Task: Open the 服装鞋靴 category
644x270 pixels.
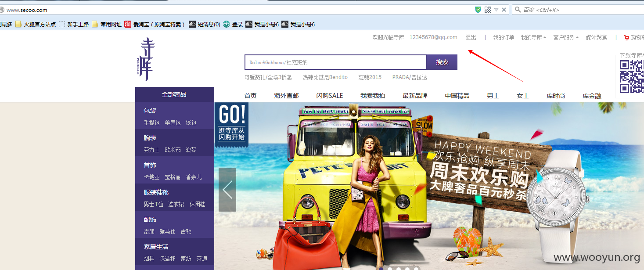Action: tap(156, 192)
